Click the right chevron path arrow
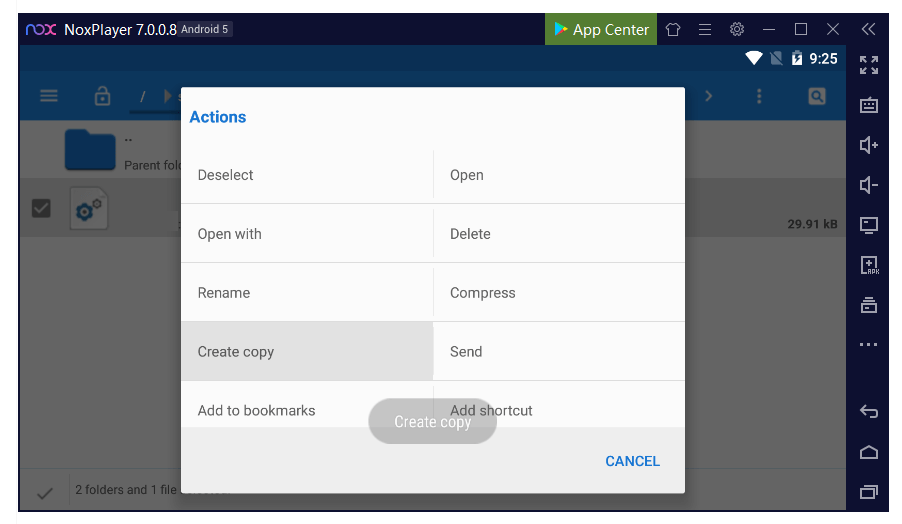The image size is (902, 524). pos(709,96)
